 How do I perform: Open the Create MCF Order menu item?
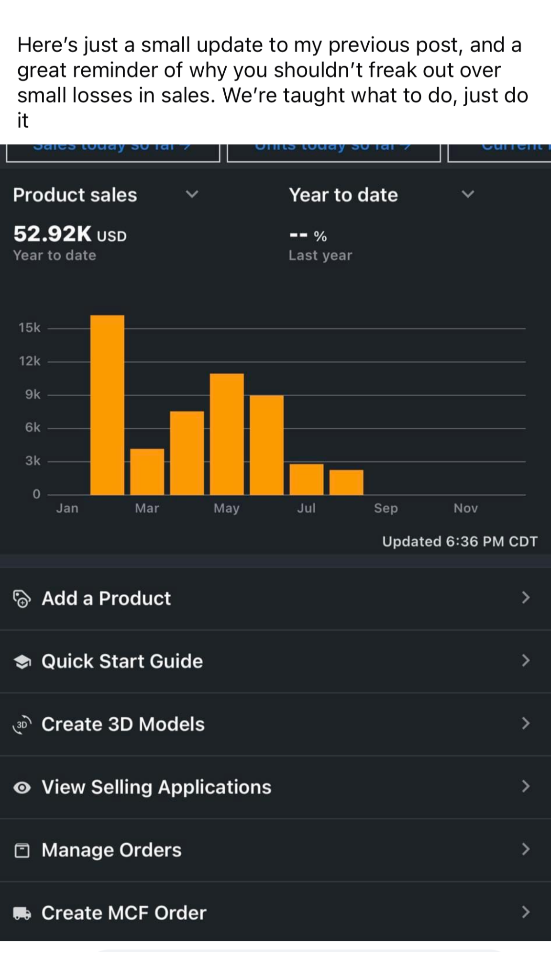point(124,913)
